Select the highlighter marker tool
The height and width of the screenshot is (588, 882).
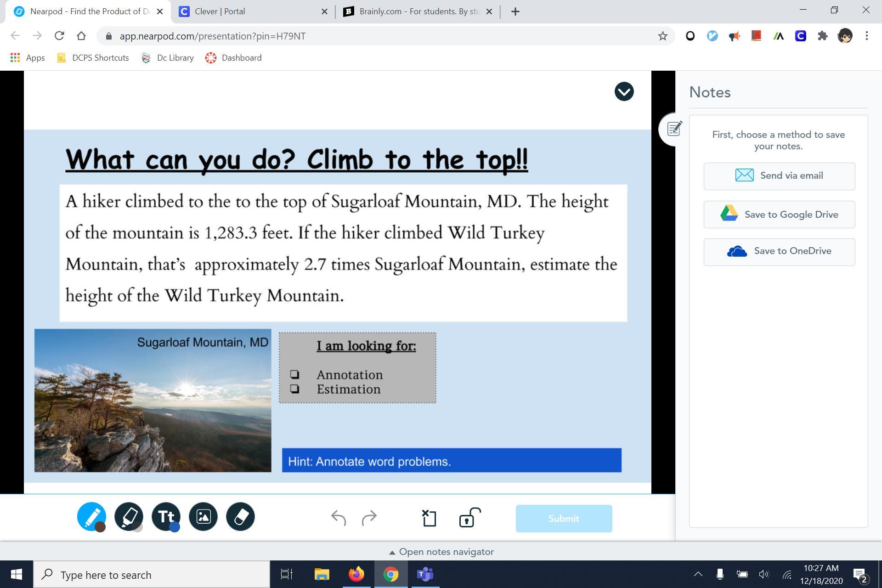128,515
